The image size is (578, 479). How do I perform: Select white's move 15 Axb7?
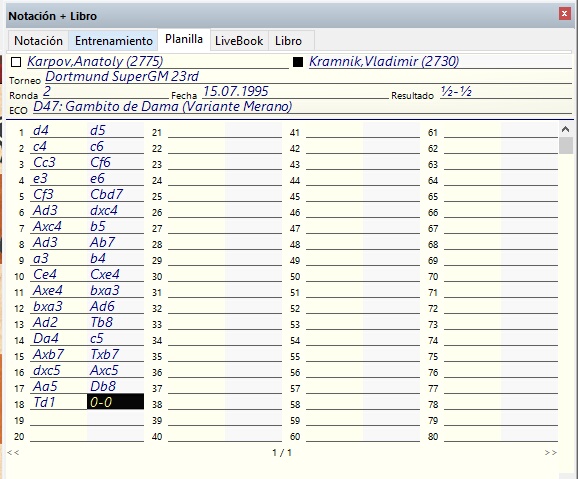pyautogui.click(x=48, y=355)
